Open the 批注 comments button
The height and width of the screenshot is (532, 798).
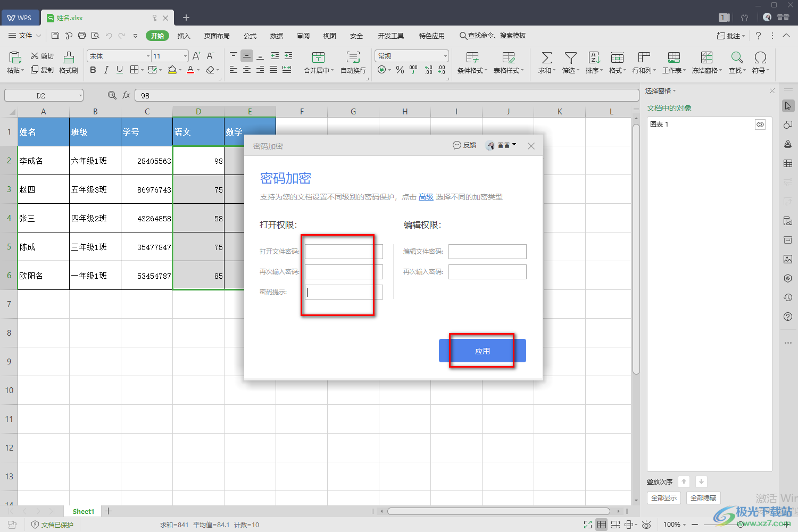[x=730, y=36]
